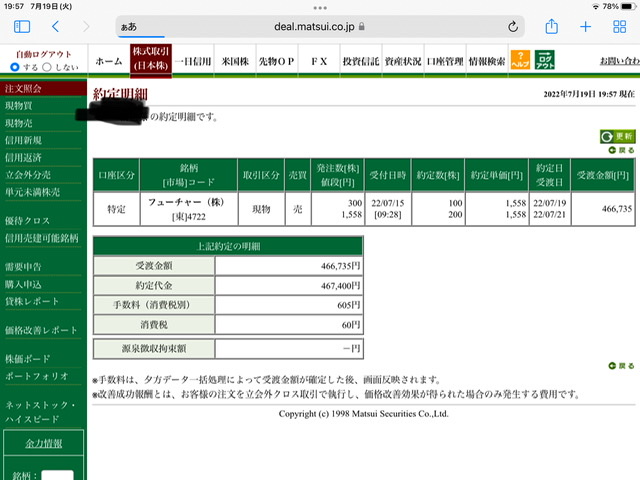This screenshot has height=480, width=640.
Task: Open a new tab with plus icon
Action: pyautogui.click(x=585, y=27)
